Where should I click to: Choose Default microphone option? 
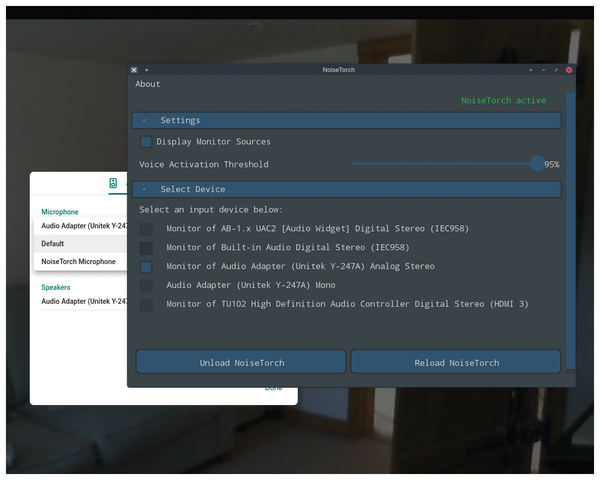tap(80, 243)
